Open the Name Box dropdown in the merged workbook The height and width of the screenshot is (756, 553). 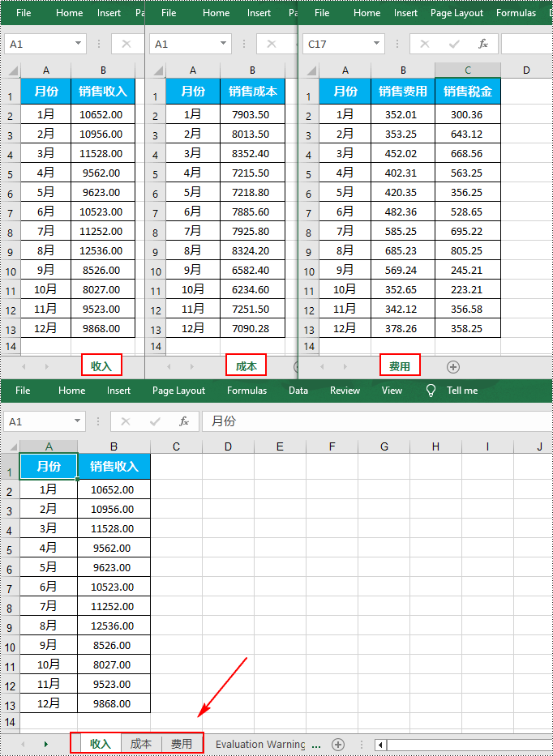[77, 422]
